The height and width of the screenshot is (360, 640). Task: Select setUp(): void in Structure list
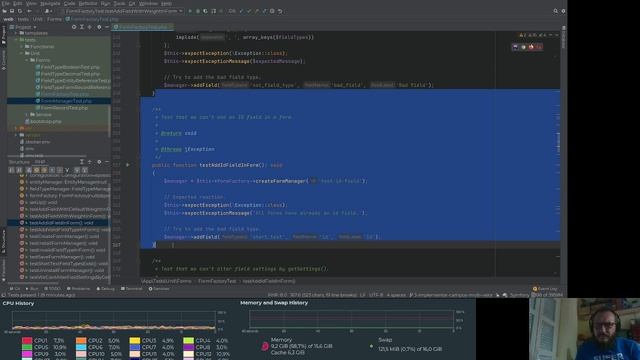43,202
